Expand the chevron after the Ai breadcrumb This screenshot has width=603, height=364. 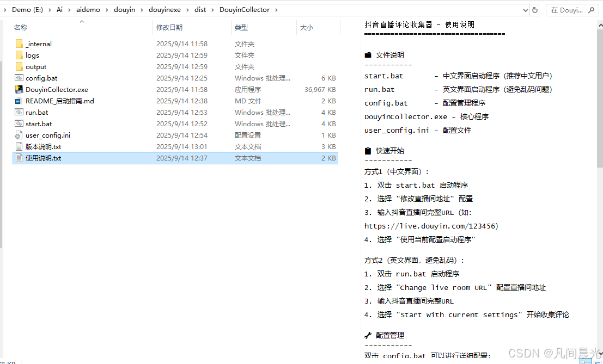(69, 10)
